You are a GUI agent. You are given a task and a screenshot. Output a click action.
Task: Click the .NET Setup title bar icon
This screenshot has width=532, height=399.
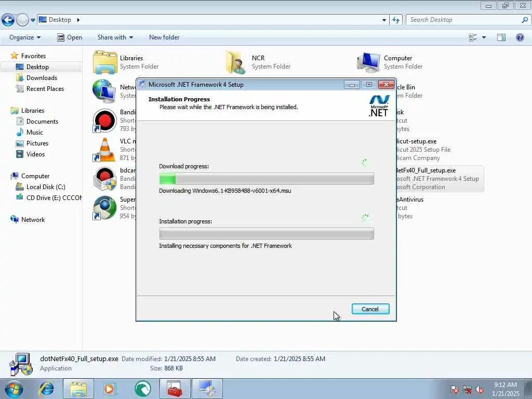[x=142, y=84]
